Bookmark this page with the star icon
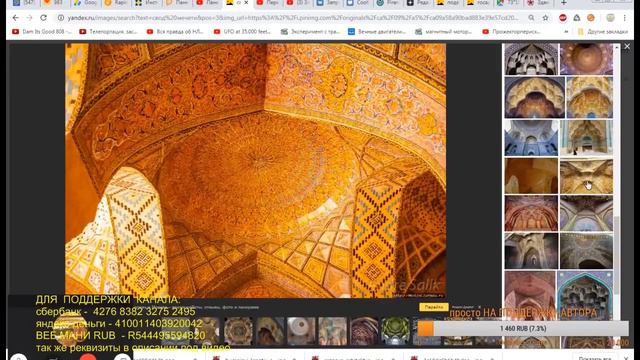The height and width of the screenshot is (360, 640). (x=545, y=18)
